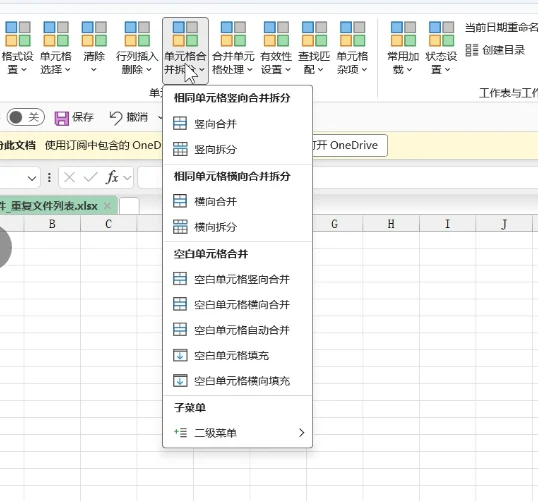Select column H header

click(391, 224)
